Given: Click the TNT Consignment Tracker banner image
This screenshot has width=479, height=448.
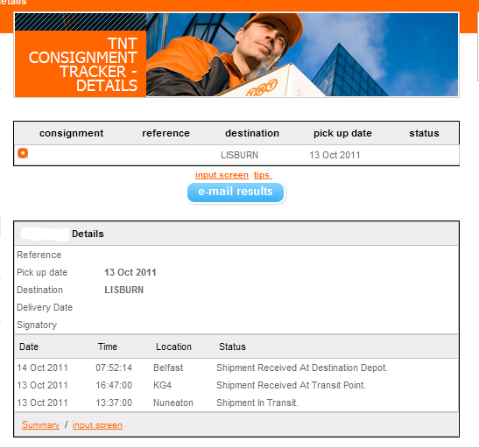Looking at the screenshot, I should point(236,55).
